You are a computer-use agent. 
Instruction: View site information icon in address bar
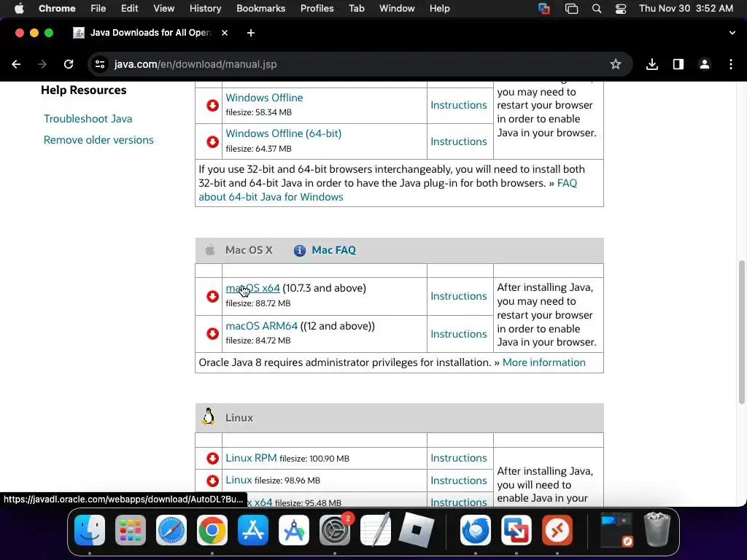click(99, 64)
